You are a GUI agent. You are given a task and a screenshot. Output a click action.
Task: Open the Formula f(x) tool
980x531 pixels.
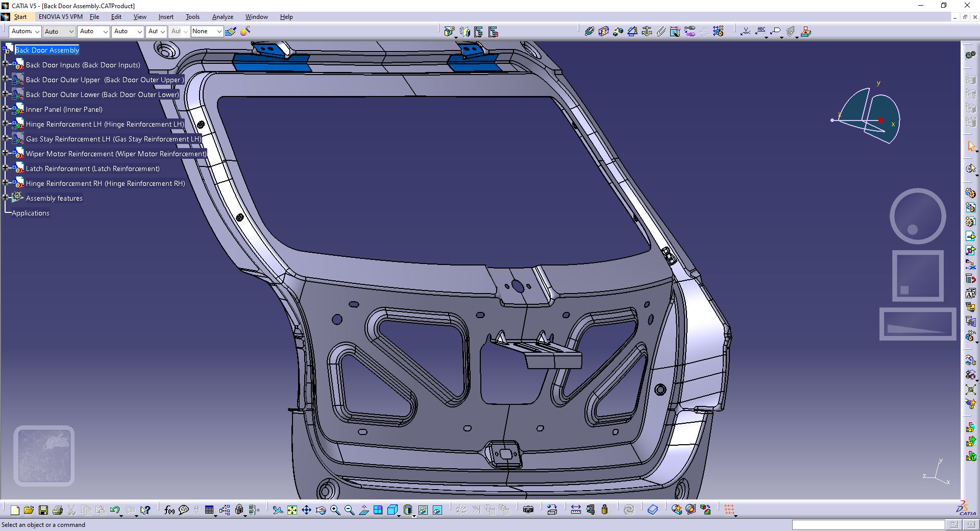coord(169,510)
